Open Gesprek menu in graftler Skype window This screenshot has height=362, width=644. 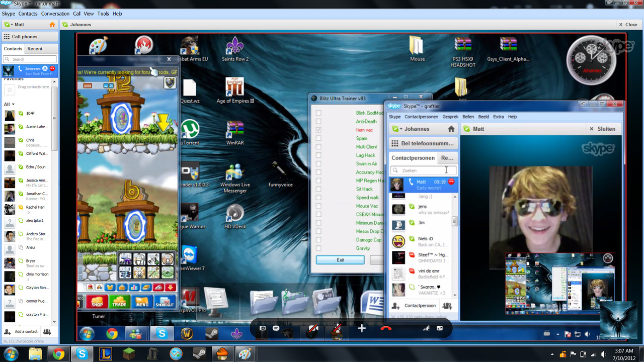(450, 117)
